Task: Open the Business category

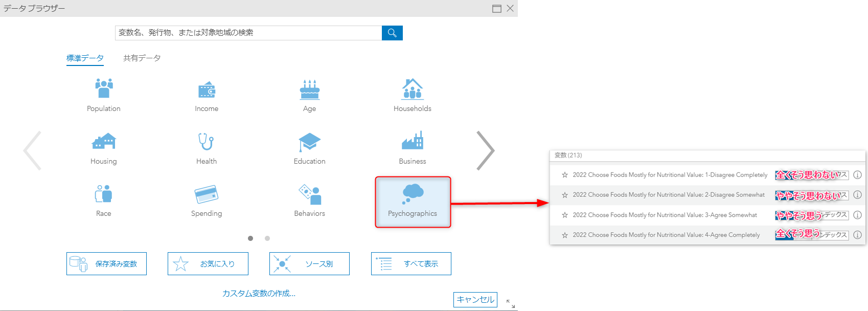Action: [x=413, y=148]
